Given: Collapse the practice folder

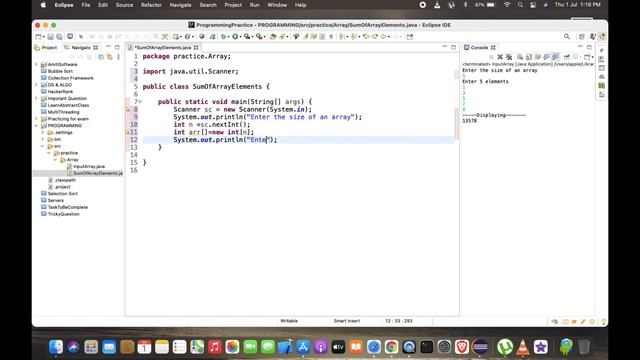Looking at the screenshot, I should tap(49, 153).
